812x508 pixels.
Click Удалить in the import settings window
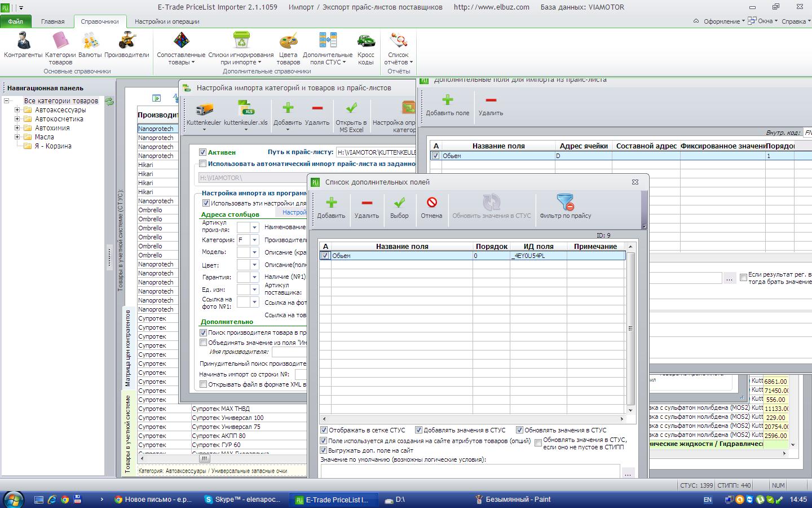point(317,113)
